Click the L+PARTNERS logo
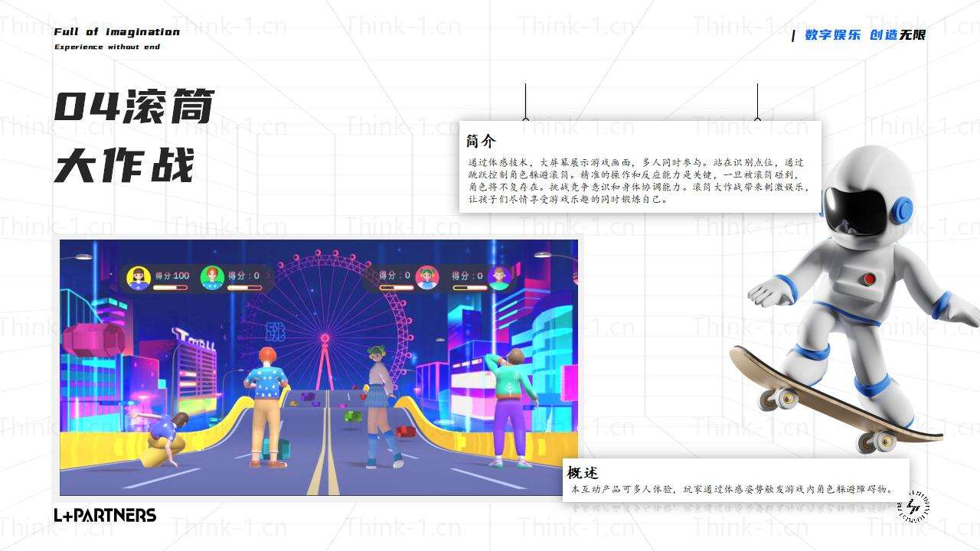Screen dimensions: 980x551 pos(105,515)
